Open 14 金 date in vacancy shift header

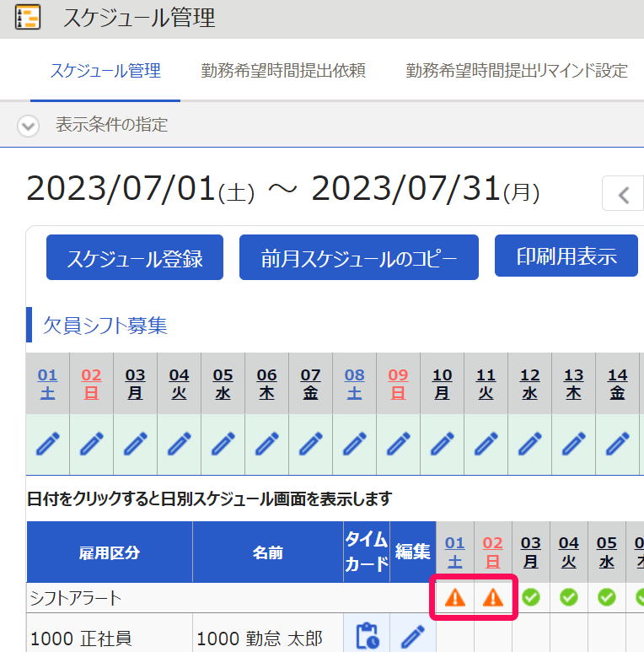[617, 384]
